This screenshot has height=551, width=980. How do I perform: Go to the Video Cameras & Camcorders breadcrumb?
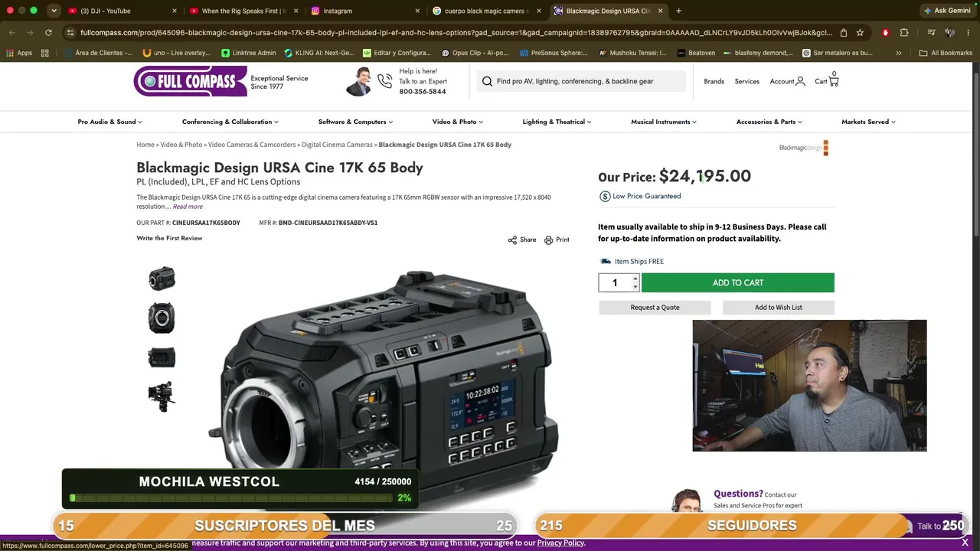click(252, 145)
